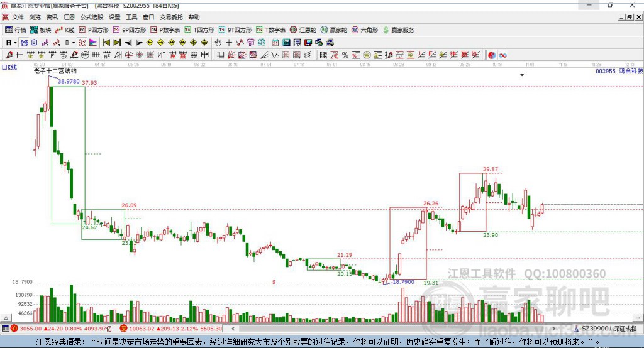The width and height of the screenshot is (644, 348).
Task: Jump to first bar with green skip-start arrow
Action: 106,43
